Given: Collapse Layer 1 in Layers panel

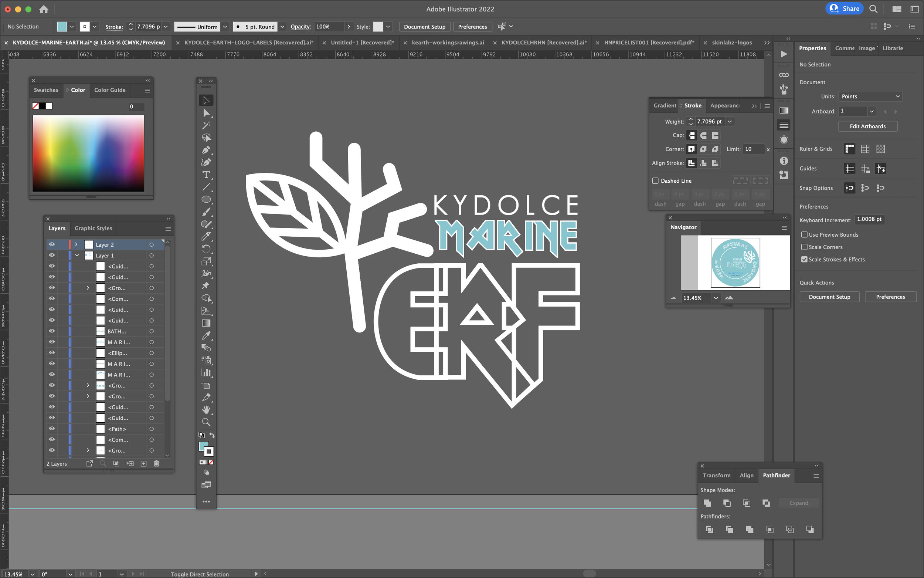Looking at the screenshot, I should pos(77,256).
